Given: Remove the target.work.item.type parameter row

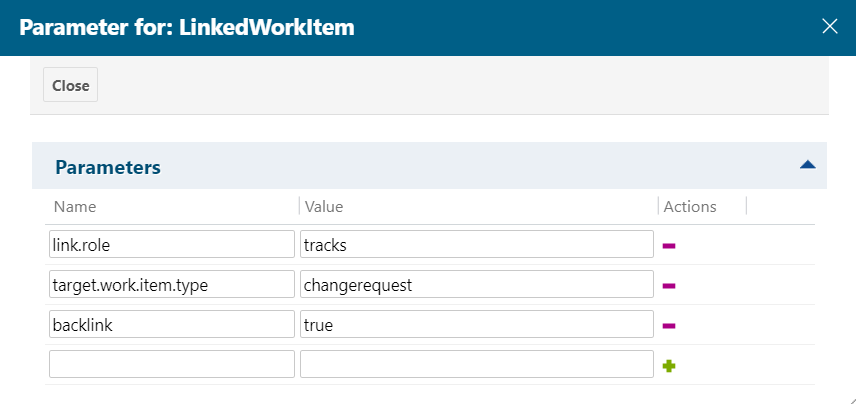Looking at the screenshot, I should (x=669, y=286).
